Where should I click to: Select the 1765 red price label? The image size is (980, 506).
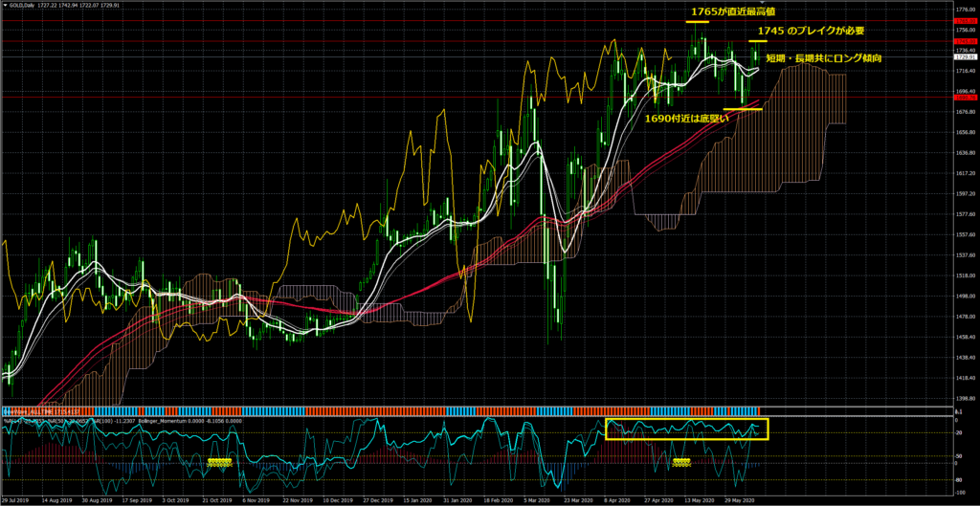point(965,19)
